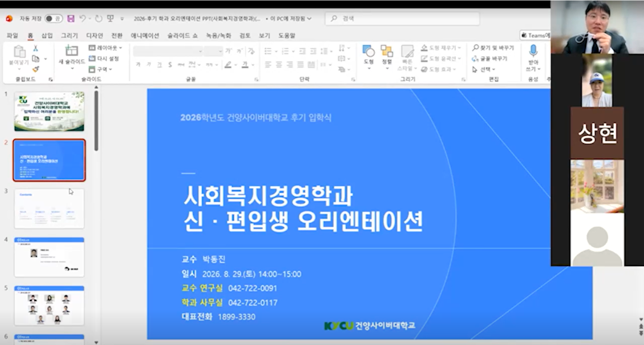Open the 선택 select dropdown
The height and width of the screenshot is (345, 644).
pos(484,69)
